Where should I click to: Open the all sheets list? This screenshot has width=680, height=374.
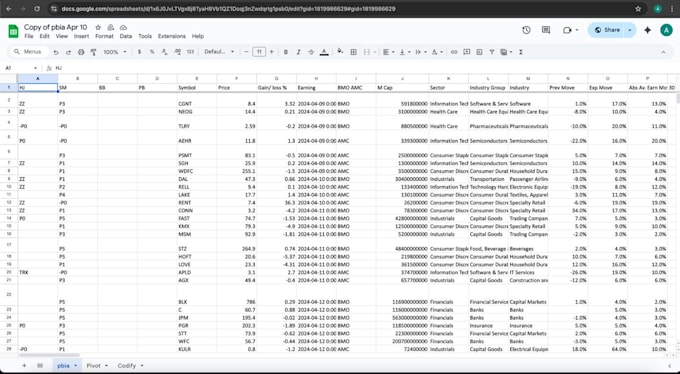click(x=40, y=366)
